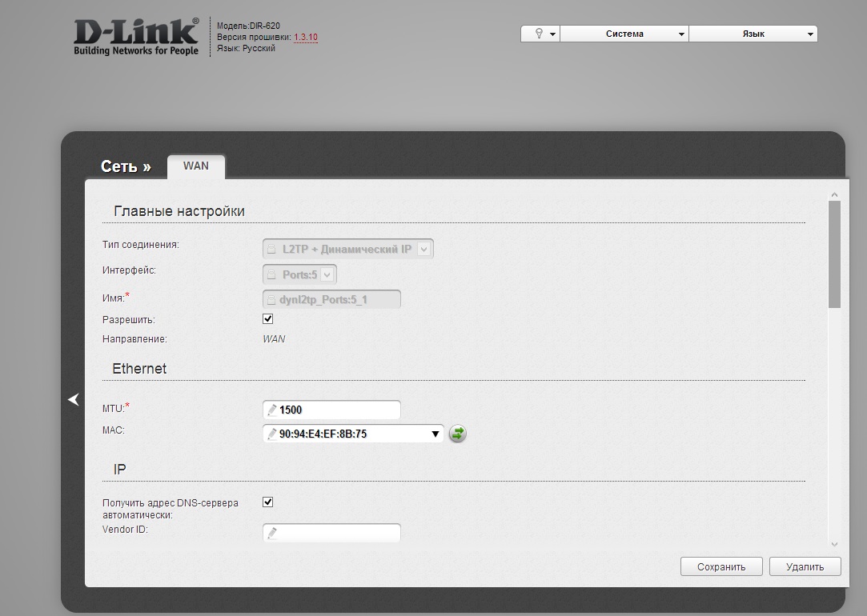The image size is (867, 616).
Task: Click the scrollbar up arrow
Action: tap(834, 194)
